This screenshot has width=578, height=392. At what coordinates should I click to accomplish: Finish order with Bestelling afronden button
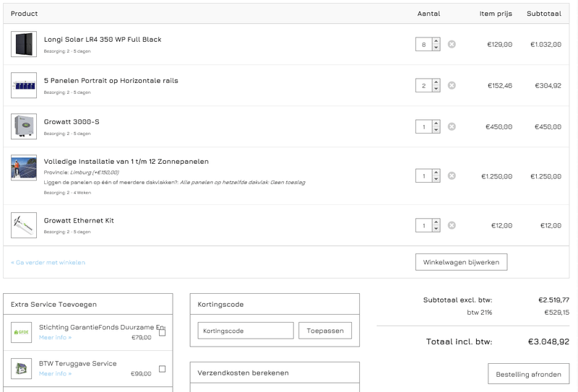point(528,374)
